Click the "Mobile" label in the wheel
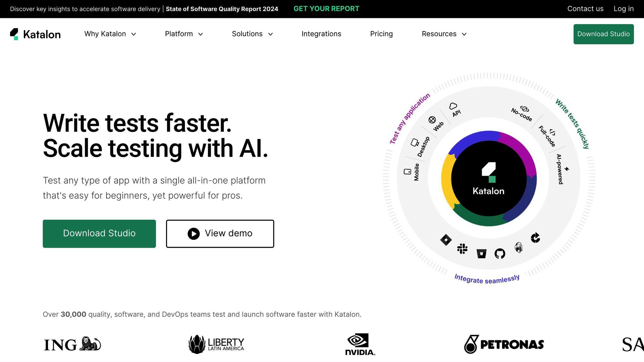644x362 pixels. [x=416, y=172]
